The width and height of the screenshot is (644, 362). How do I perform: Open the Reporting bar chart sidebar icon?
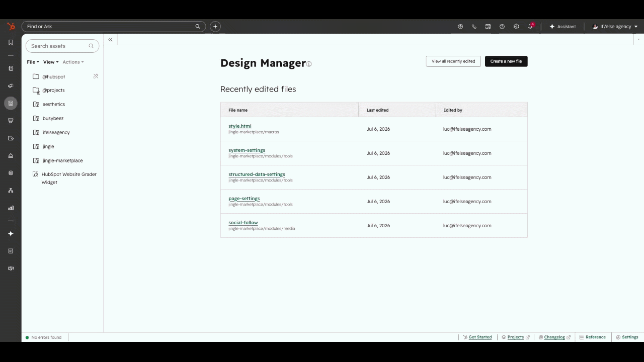(x=11, y=208)
